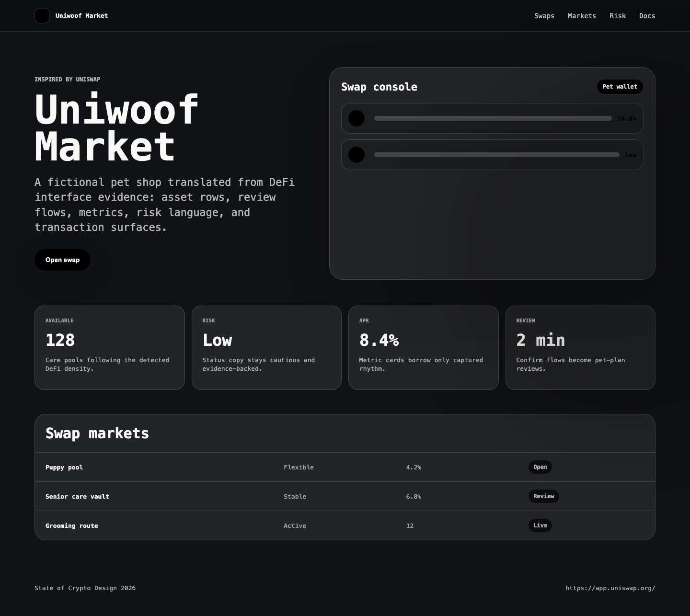The height and width of the screenshot is (616, 690).
Task: Select the Senior care vault row name
Action: (77, 497)
